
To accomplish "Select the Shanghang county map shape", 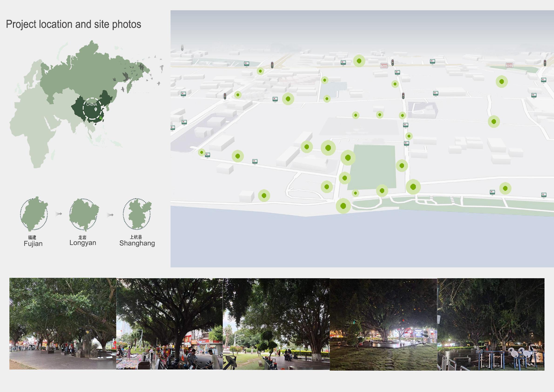I will tap(137, 214).
